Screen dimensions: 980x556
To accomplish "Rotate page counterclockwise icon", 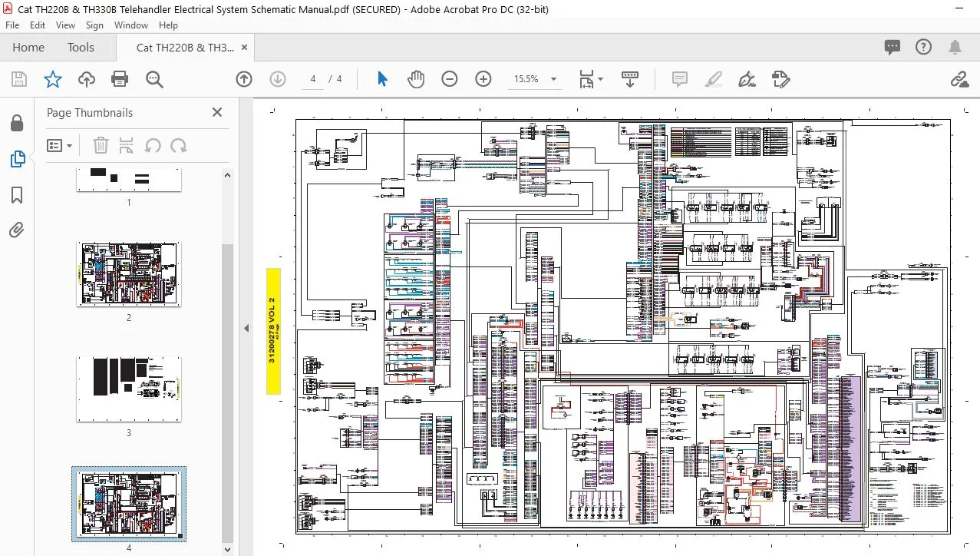I will pyautogui.click(x=153, y=145).
